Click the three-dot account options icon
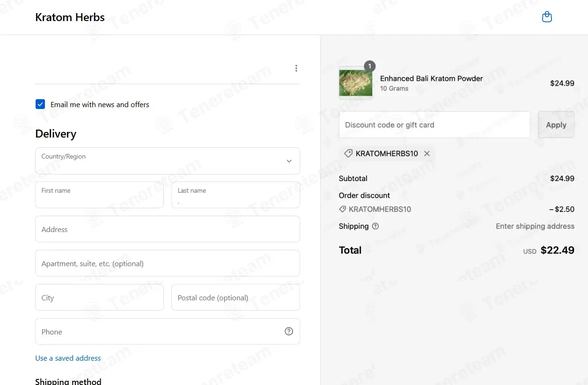Image resolution: width=588 pixels, height=385 pixels. click(296, 68)
